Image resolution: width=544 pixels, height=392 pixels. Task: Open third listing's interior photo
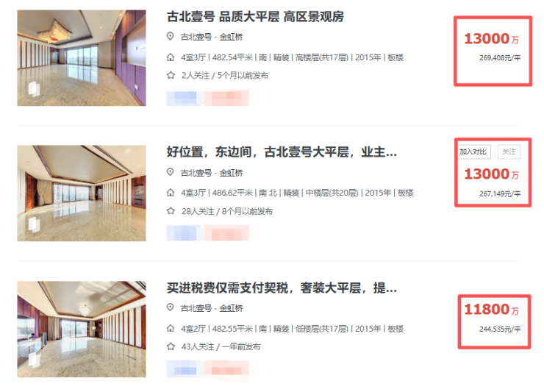point(82,329)
